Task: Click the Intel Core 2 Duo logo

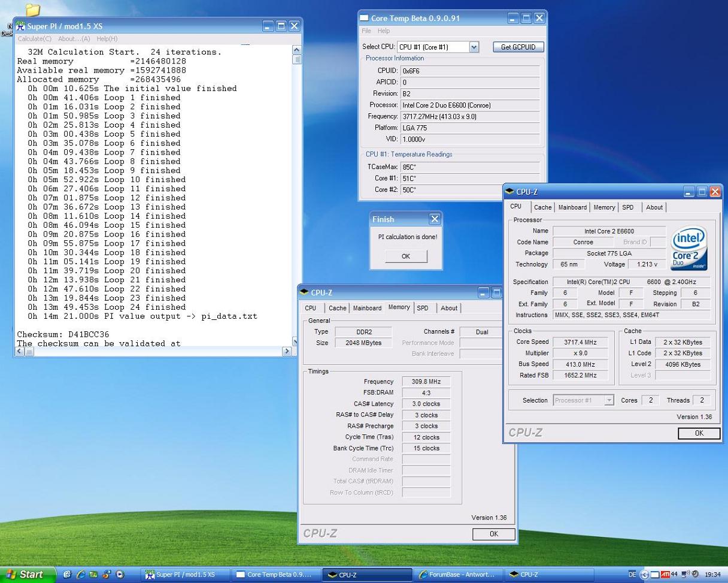Action: click(689, 247)
